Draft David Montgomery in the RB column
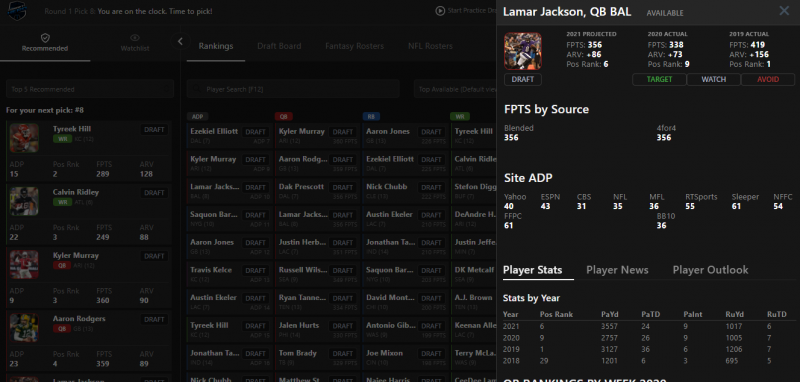Viewport: 800px width, 382px height. (432, 298)
